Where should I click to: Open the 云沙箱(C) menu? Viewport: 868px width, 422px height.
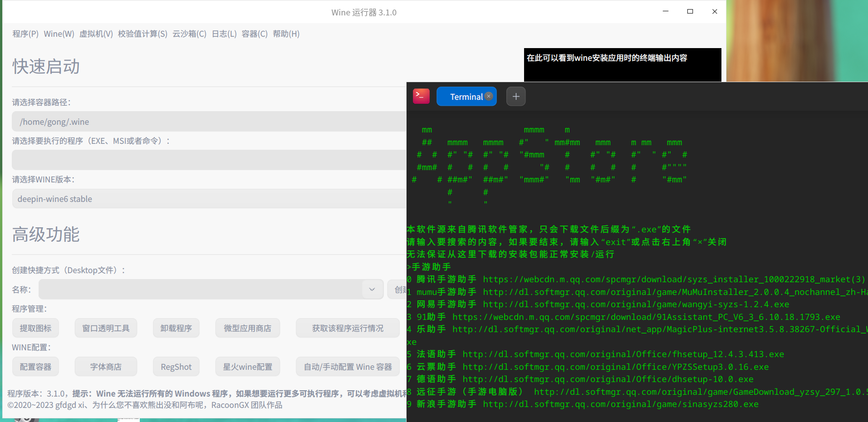tap(190, 34)
